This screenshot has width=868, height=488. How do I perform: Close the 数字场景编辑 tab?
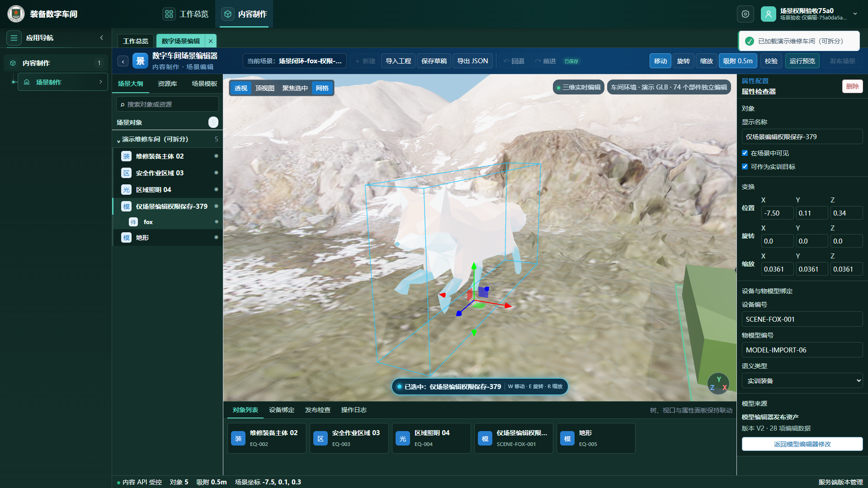(211, 41)
